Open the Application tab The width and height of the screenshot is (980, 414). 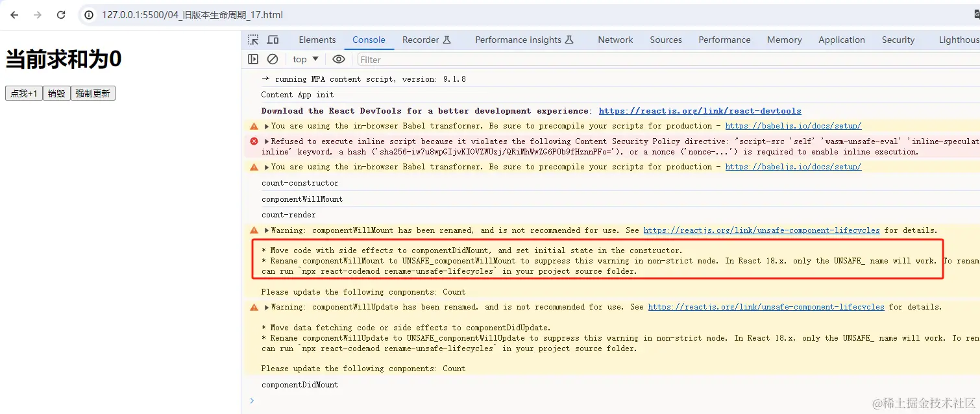pos(842,40)
